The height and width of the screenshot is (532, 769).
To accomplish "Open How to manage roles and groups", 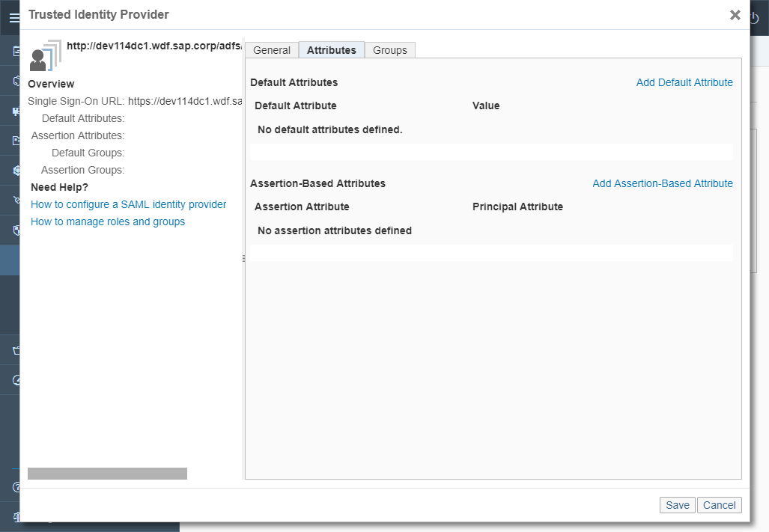I will tap(107, 221).
